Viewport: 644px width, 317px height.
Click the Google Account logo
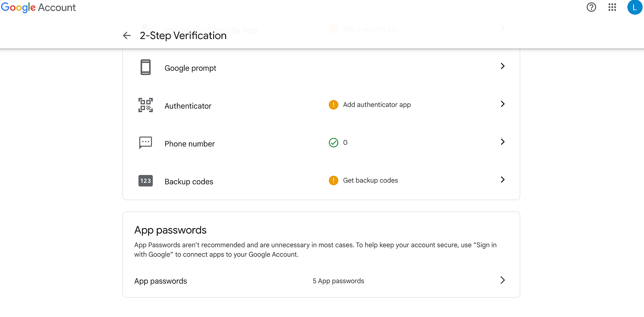pyautogui.click(x=38, y=7)
